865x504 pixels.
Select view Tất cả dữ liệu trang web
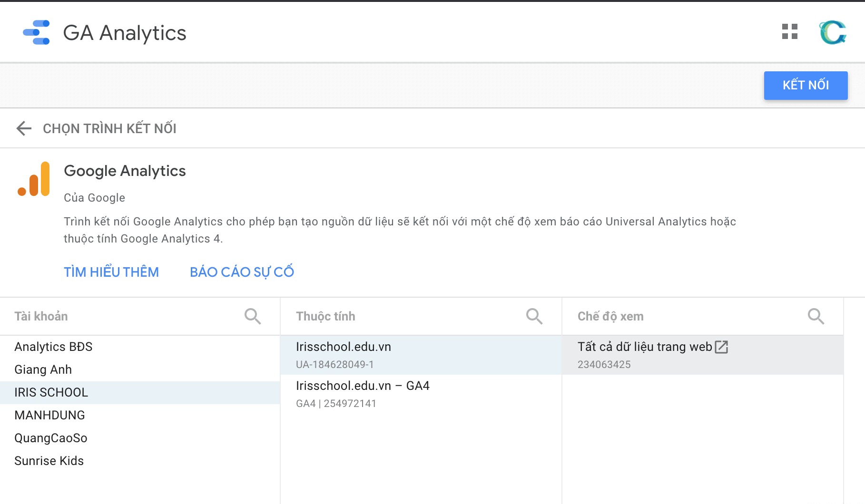click(703, 355)
